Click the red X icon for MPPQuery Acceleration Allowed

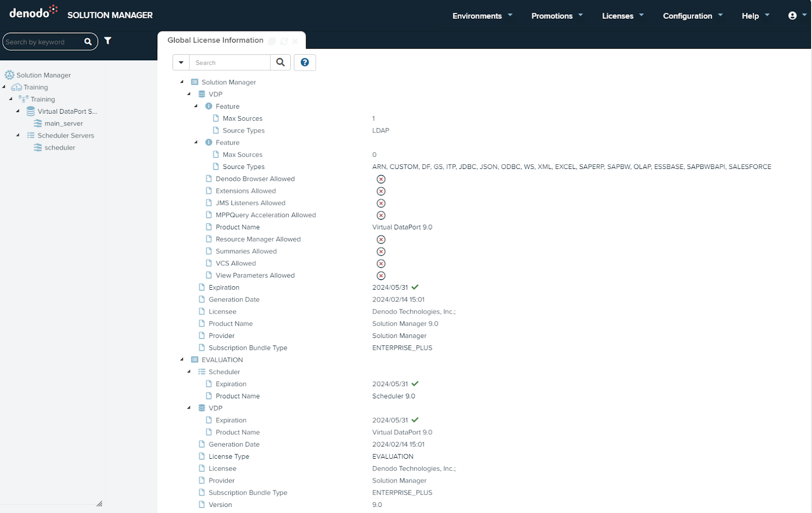point(381,216)
